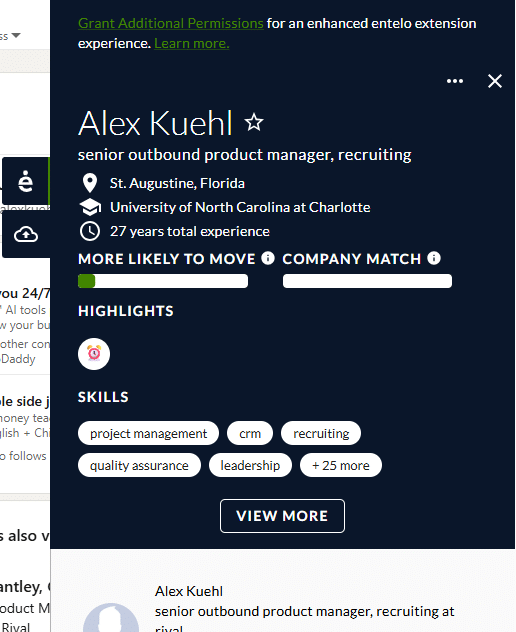Click the Entelo logo side tab

(26, 181)
